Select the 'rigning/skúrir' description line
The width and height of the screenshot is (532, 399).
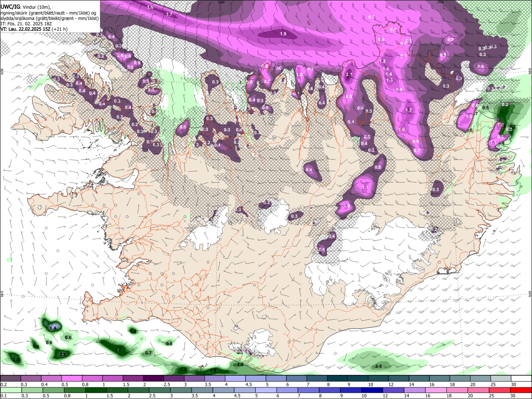(x=49, y=13)
